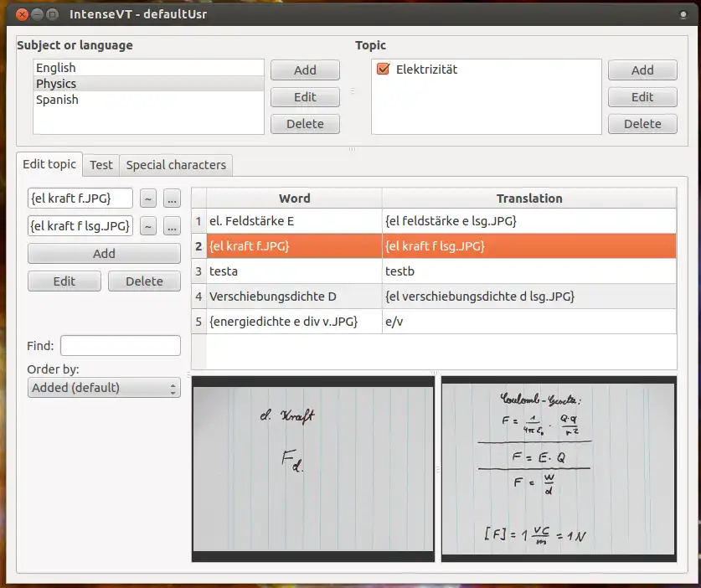Screen dimensions: 701x588
Task: Open the Special characters tab
Action: coord(176,165)
